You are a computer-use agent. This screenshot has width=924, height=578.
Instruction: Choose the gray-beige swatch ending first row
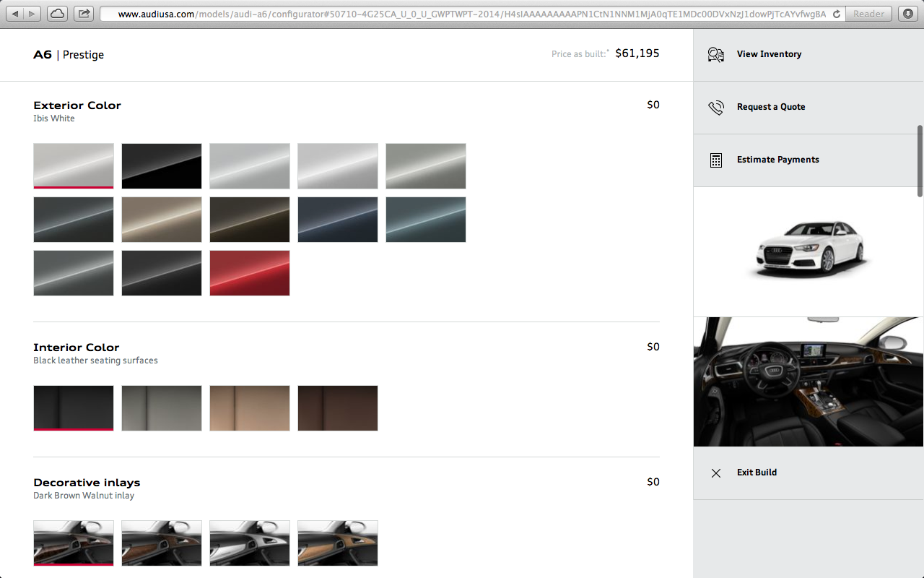click(426, 166)
